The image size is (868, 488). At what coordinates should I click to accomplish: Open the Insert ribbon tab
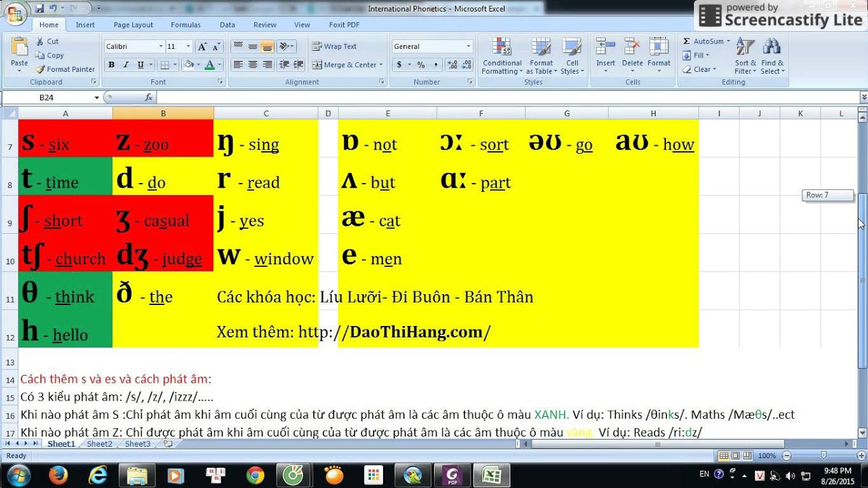[x=85, y=25]
